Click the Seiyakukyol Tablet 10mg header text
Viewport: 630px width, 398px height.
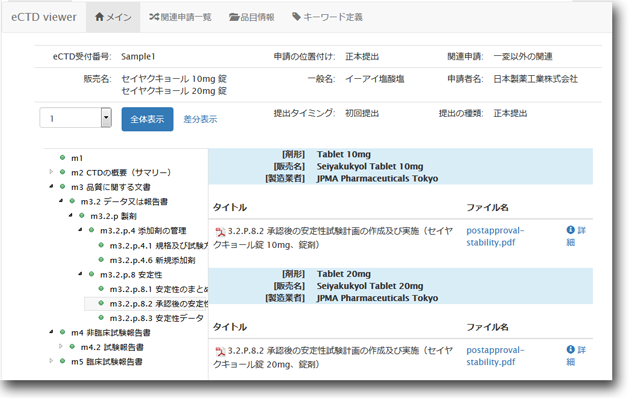(x=370, y=166)
